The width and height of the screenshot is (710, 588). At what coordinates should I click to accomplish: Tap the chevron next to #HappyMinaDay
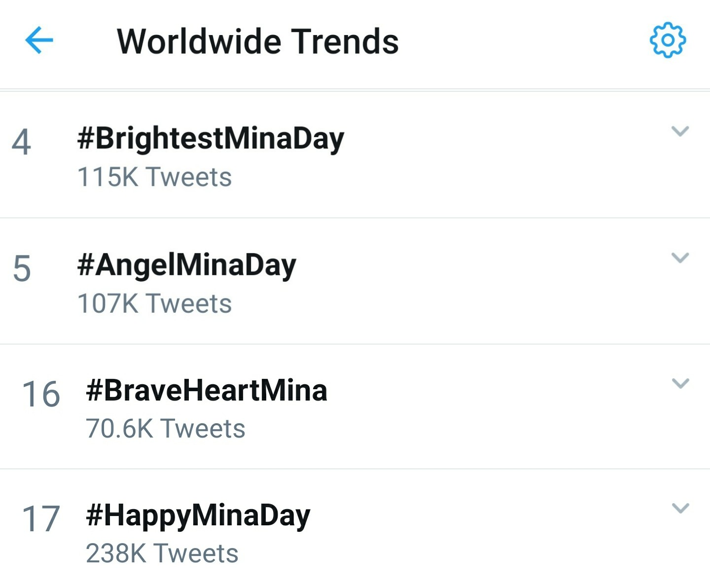(680, 509)
